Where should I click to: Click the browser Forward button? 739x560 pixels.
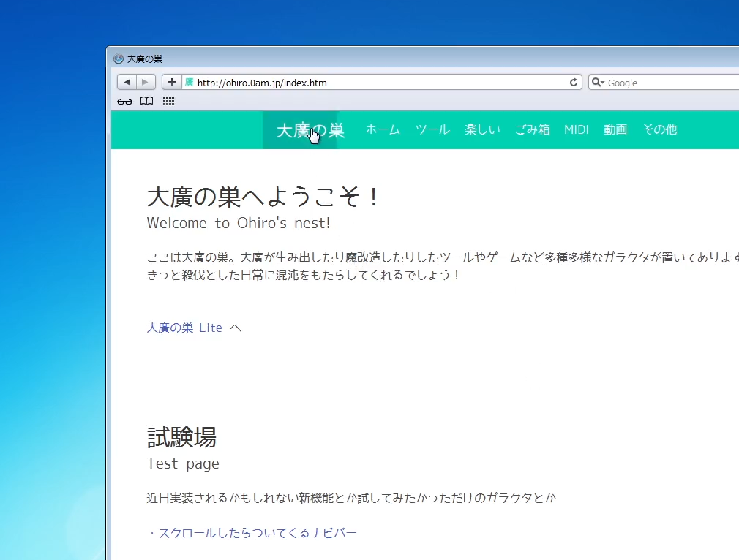(146, 82)
